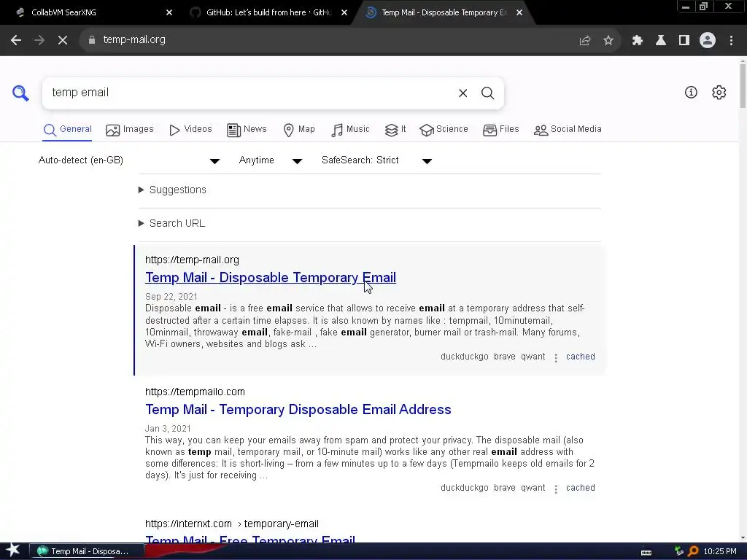747x560 pixels.
Task: Switch to the CollabVM SearXNG tab
Action: pyautogui.click(x=90, y=12)
